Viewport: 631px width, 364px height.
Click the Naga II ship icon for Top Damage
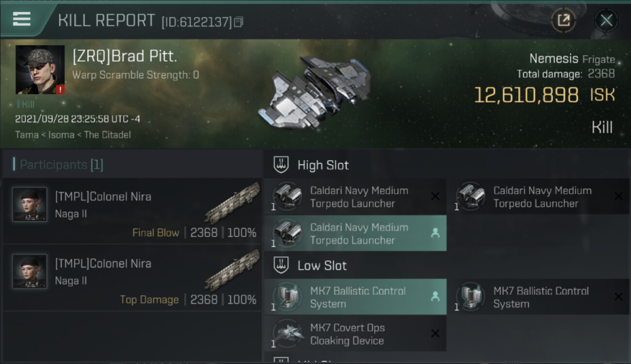[x=232, y=270]
